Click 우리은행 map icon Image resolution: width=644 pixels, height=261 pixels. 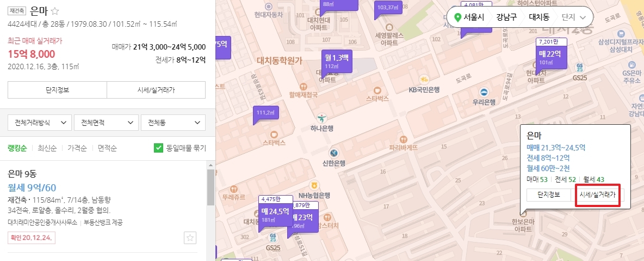click(484, 92)
